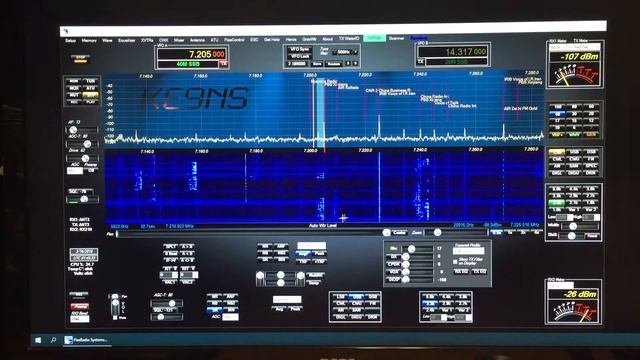
Task: Check Show TX Filter on Display
Action: click(x=455, y=261)
